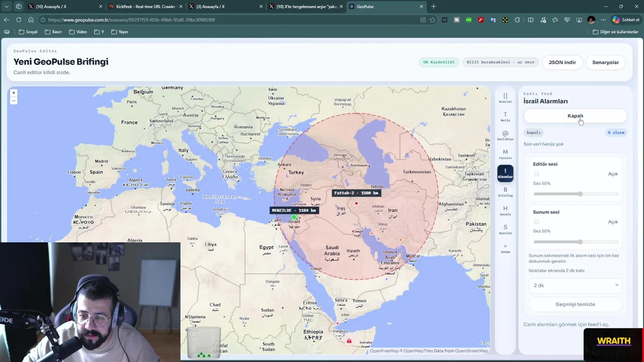
Task: Select the Alarmlar sidebar section
Action: (505, 173)
